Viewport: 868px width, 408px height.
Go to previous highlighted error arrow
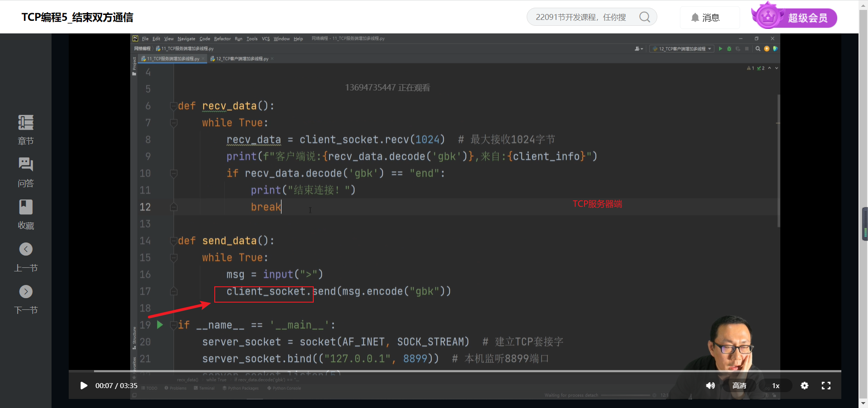tap(769, 68)
